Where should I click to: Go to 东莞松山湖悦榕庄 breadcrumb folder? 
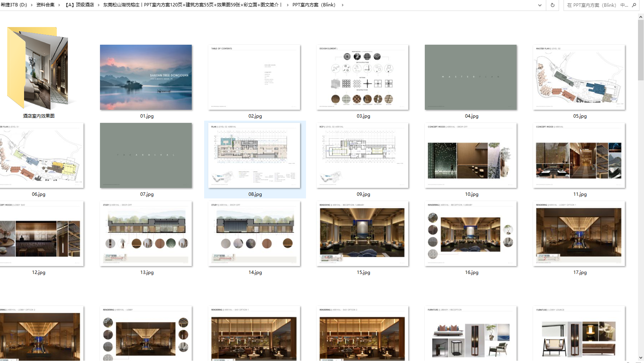tap(192, 5)
